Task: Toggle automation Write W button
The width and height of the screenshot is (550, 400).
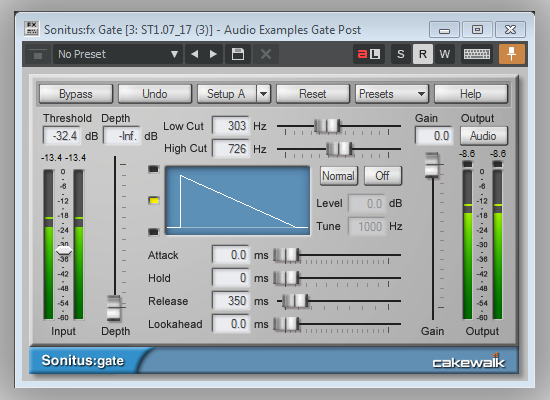Action: coord(445,54)
